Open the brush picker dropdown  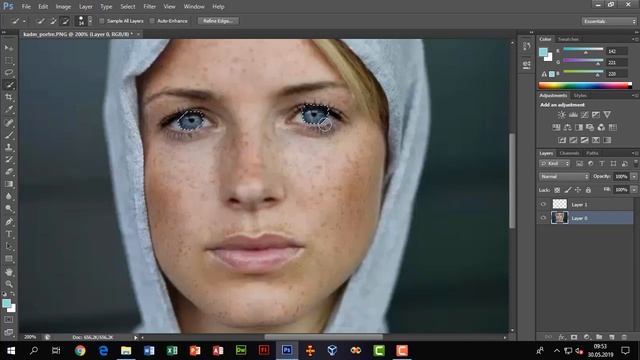tap(89, 21)
